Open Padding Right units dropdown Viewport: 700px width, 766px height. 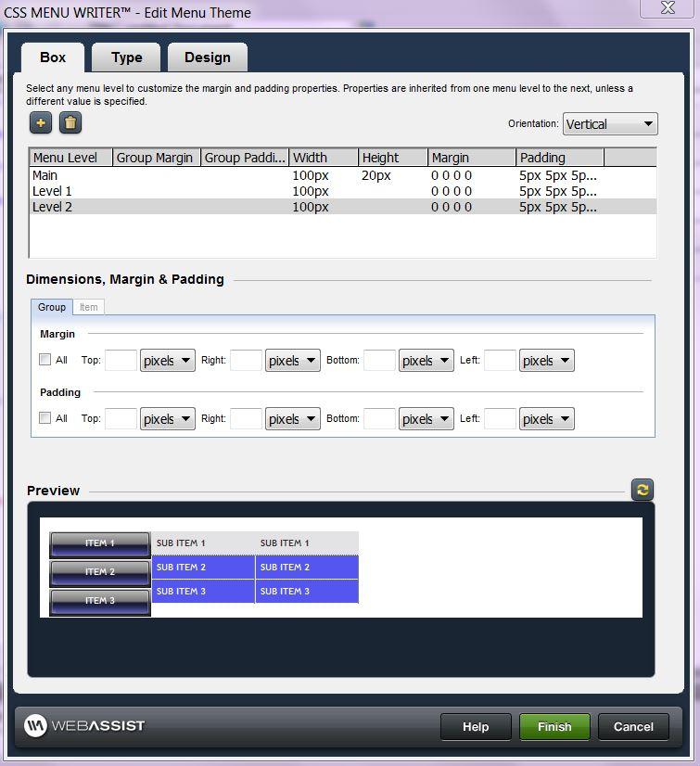tap(293, 418)
